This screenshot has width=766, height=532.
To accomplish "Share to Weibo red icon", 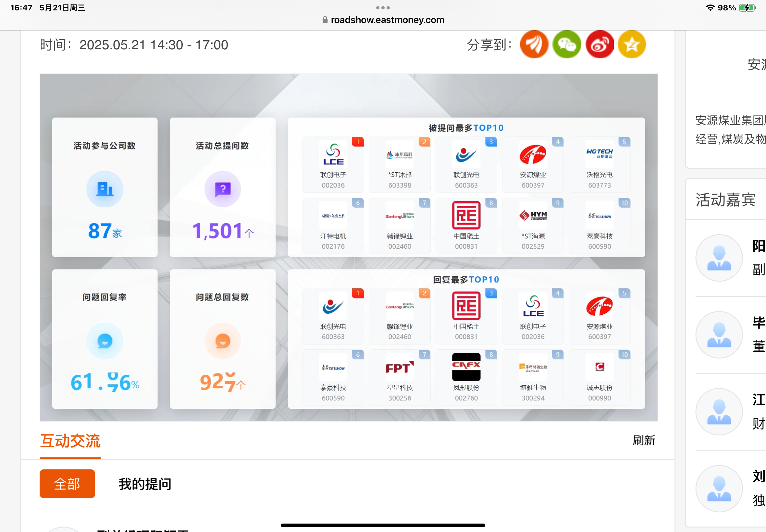I will (599, 44).
